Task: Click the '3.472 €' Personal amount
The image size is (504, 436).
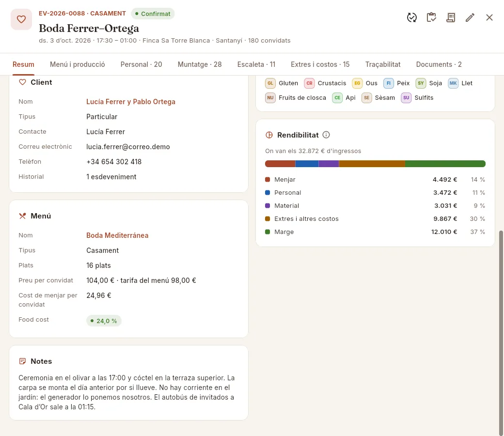Action: click(x=445, y=193)
